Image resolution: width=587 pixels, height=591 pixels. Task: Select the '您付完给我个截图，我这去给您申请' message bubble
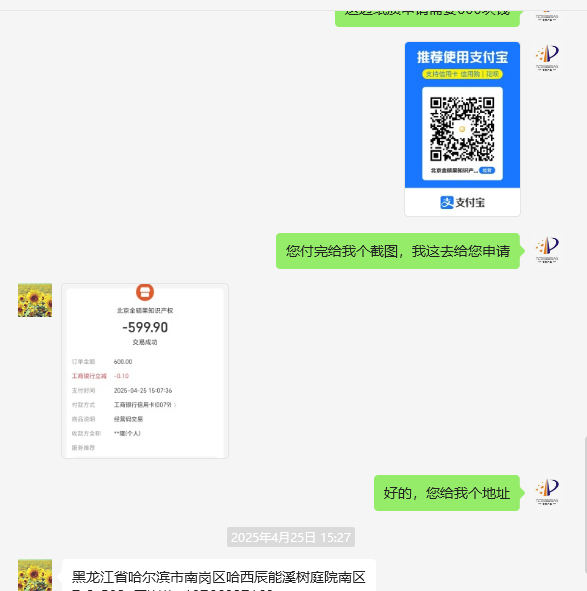tap(398, 251)
